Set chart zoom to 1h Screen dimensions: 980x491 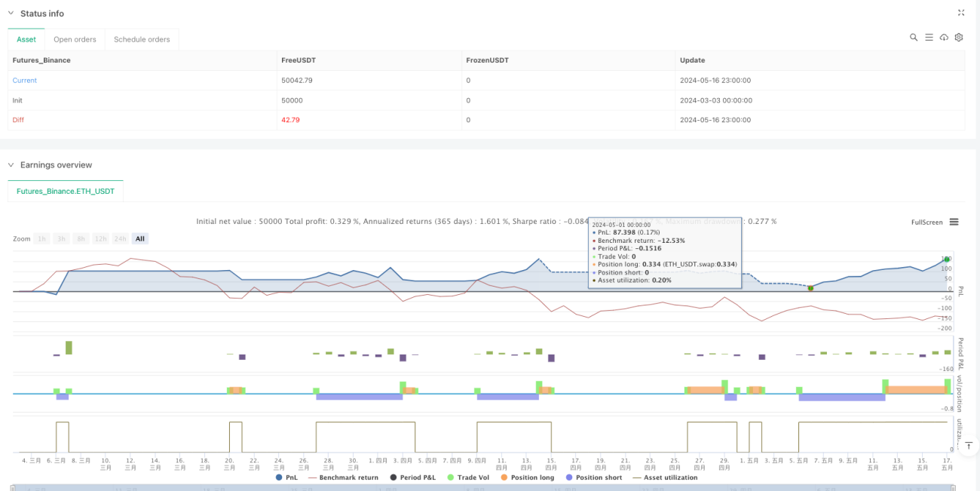pos(42,238)
